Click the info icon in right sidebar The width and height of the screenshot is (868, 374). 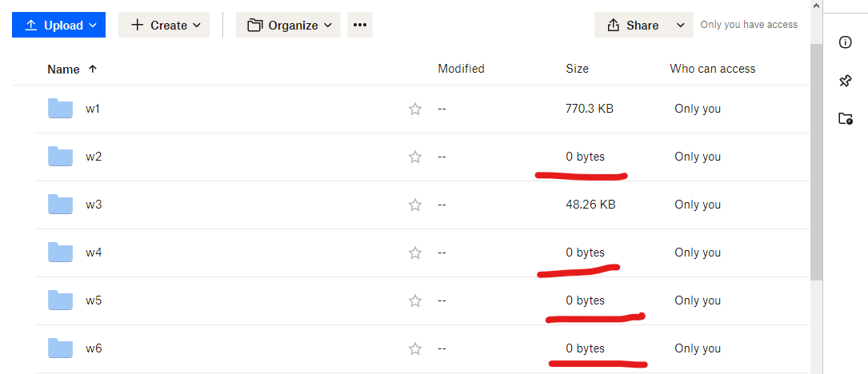pos(845,42)
